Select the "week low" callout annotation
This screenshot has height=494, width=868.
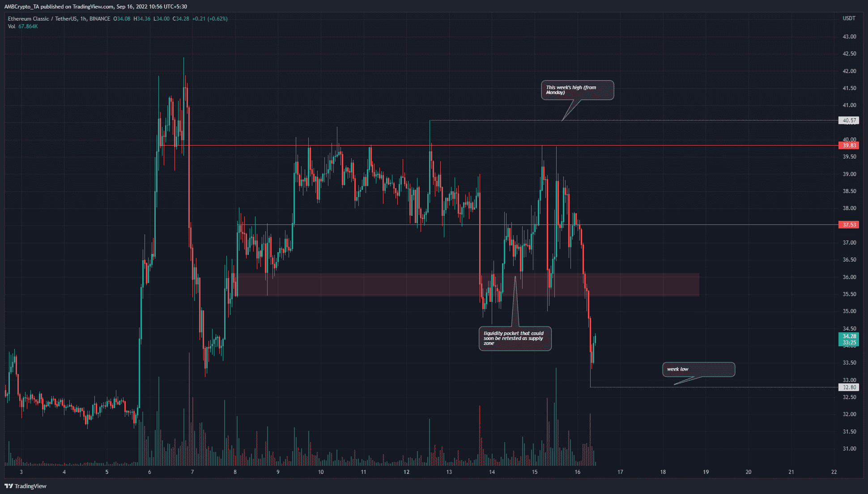(x=698, y=369)
